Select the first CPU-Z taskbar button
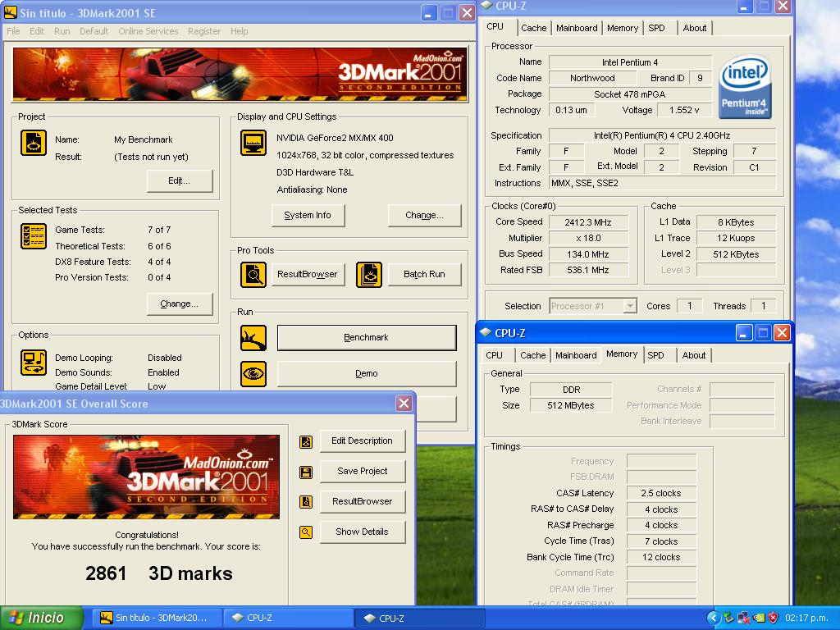Viewport: 840px width, 630px height. pos(287,618)
